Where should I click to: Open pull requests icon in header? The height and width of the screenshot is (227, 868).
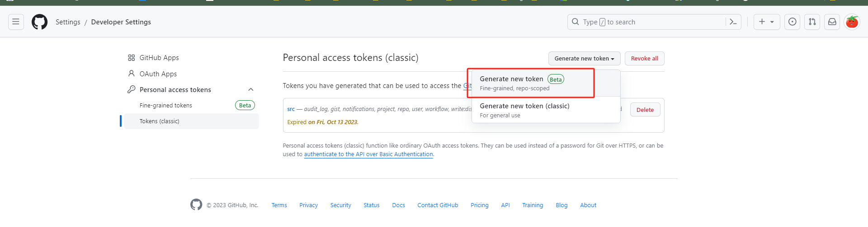pyautogui.click(x=812, y=22)
